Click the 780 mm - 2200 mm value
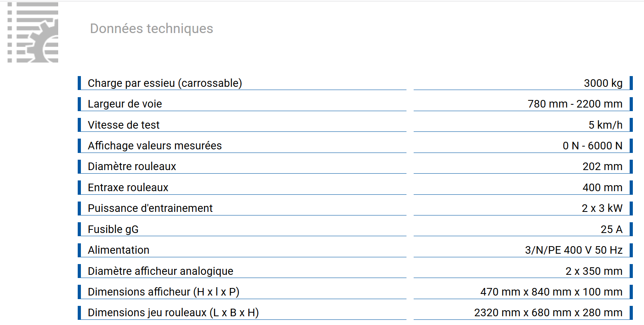The height and width of the screenshot is (325, 644). 575,104
